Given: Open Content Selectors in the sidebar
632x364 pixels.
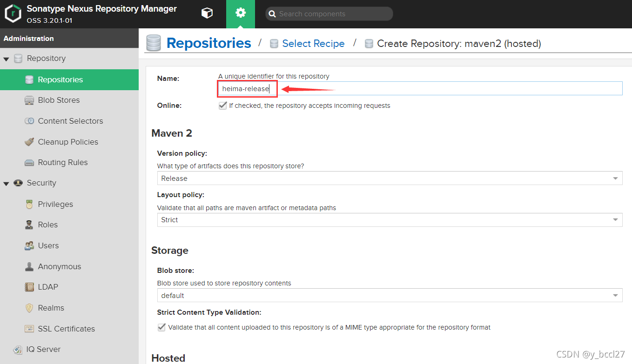Looking at the screenshot, I should 70,121.
